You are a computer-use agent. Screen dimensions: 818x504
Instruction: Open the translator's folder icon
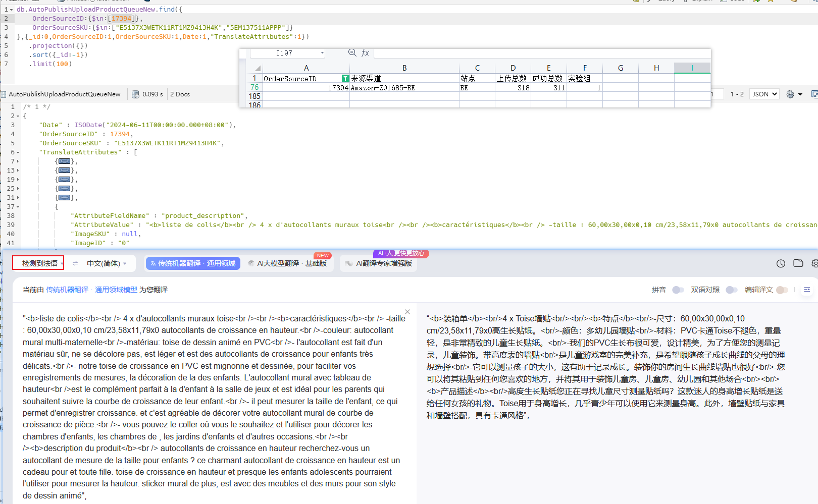tap(798, 263)
